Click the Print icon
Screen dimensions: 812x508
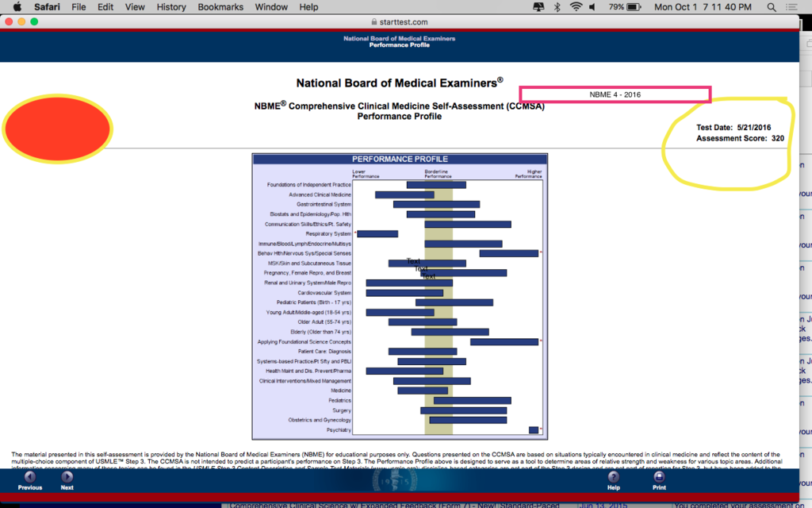[659, 476]
